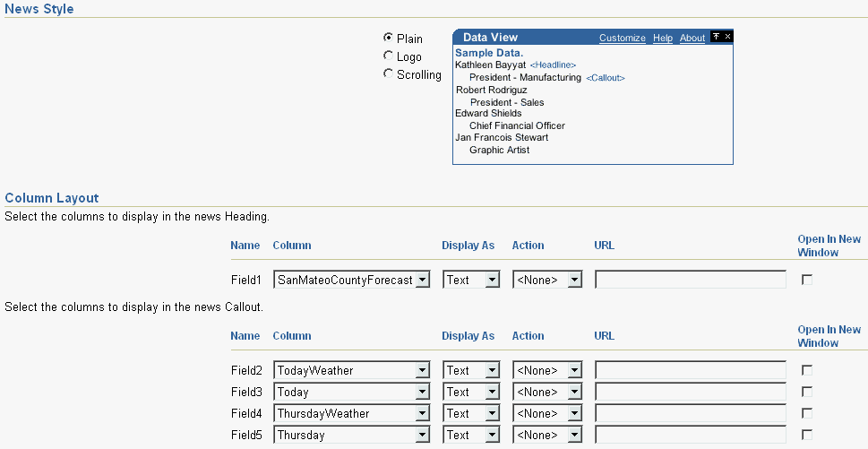The height and width of the screenshot is (449, 868).
Task: Select the Plain news style
Action: (388, 38)
